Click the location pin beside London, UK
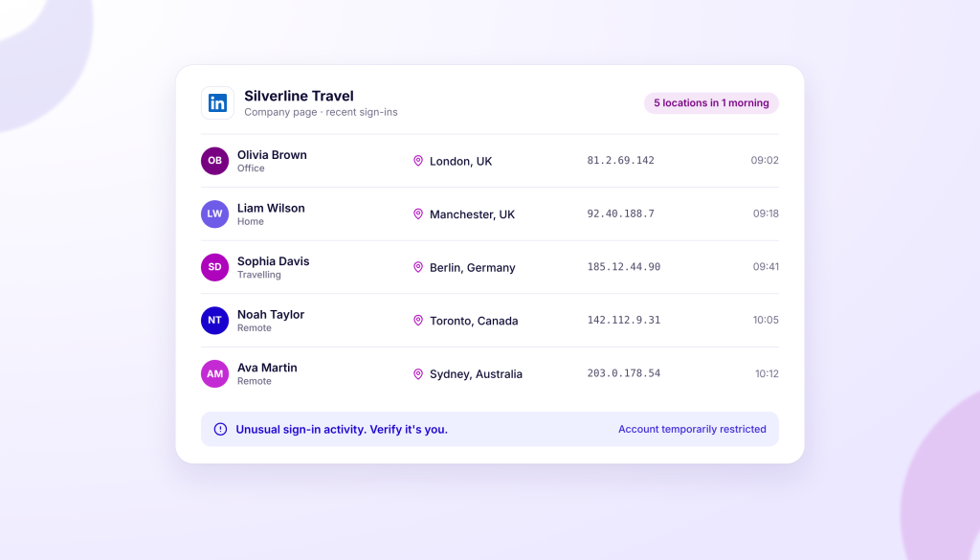The height and width of the screenshot is (560, 980). 418,161
